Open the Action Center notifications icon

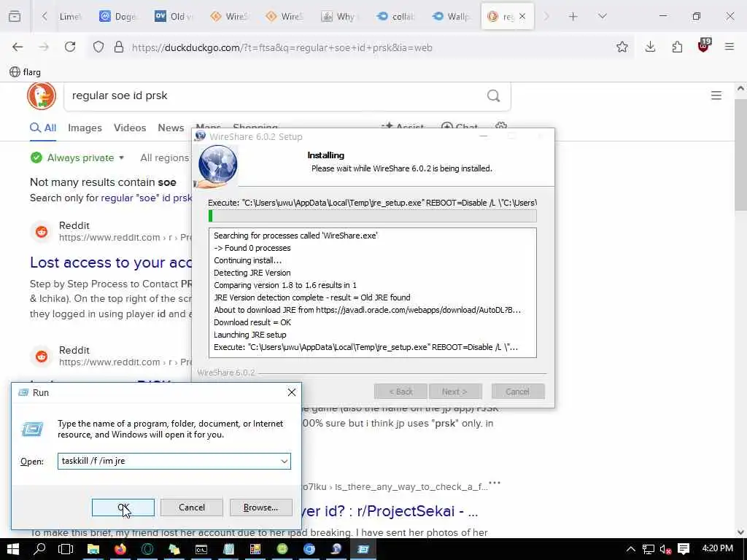[684, 549]
